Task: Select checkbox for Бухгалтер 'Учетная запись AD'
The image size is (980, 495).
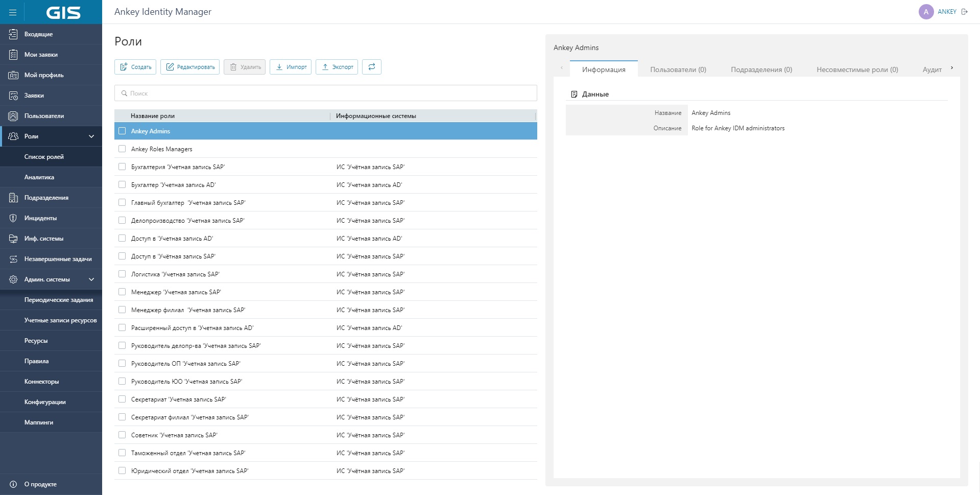Action: tap(122, 184)
